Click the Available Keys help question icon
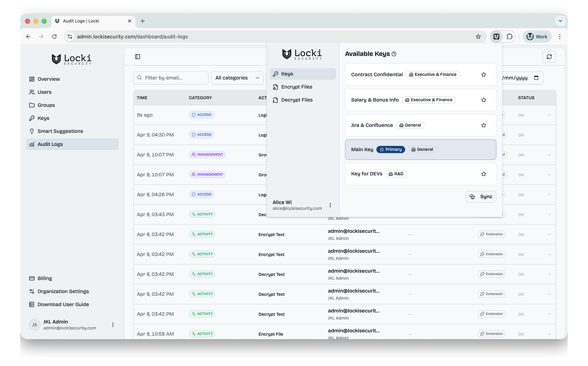 click(x=394, y=54)
